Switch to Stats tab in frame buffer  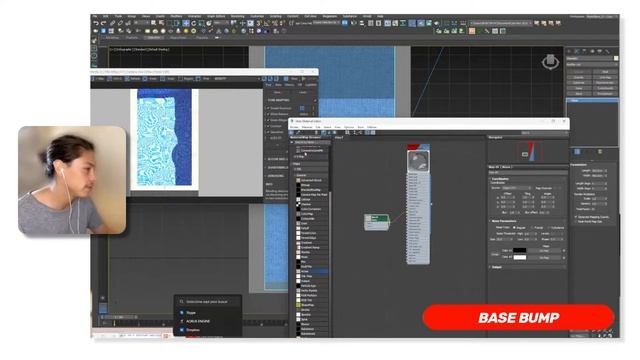point(278,85)
